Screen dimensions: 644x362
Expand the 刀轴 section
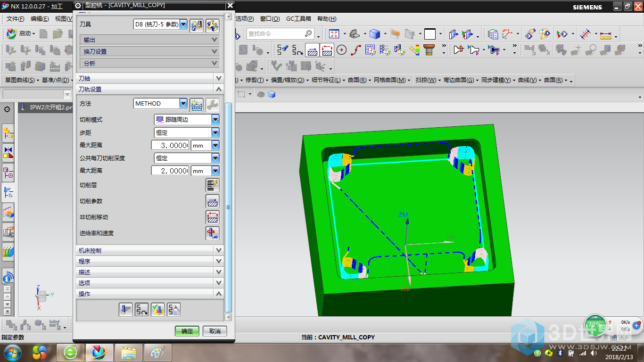[x=149, y=78]
